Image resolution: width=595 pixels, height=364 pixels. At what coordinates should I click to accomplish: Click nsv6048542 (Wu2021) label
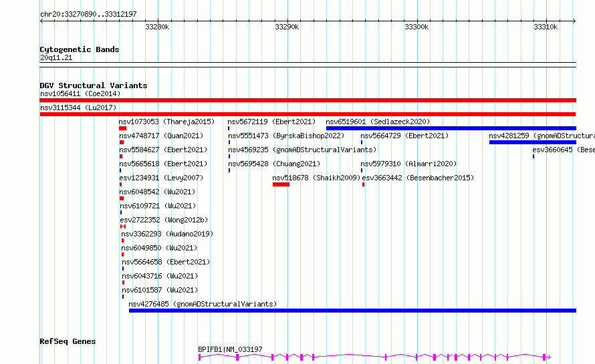(157, 192)
